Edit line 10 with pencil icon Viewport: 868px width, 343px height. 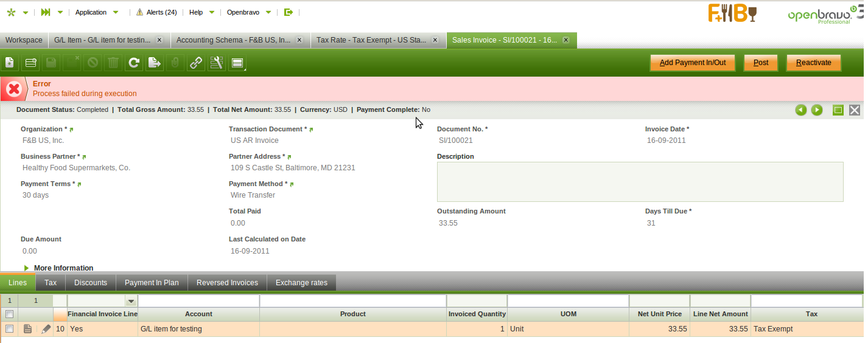point(46,329)
